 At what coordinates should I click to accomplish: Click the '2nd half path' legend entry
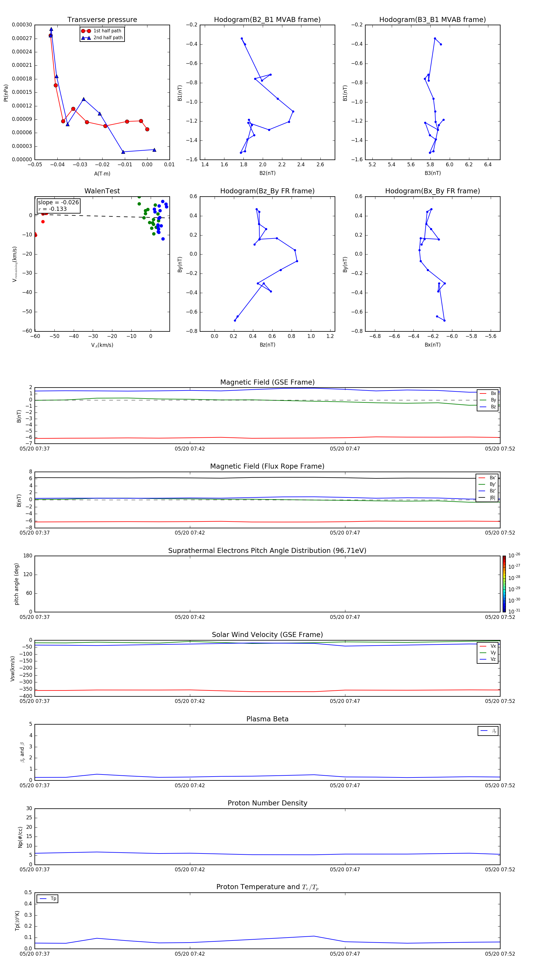102,38
